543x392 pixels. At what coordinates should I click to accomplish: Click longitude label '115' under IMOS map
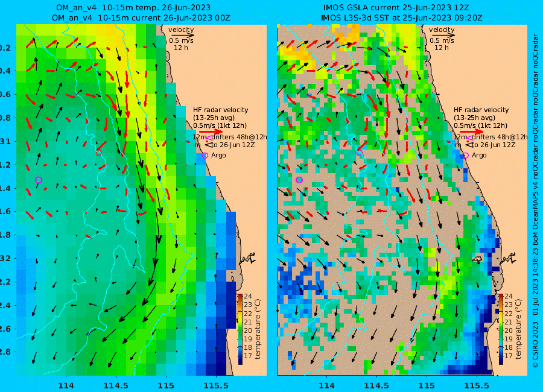pos(427,385)
